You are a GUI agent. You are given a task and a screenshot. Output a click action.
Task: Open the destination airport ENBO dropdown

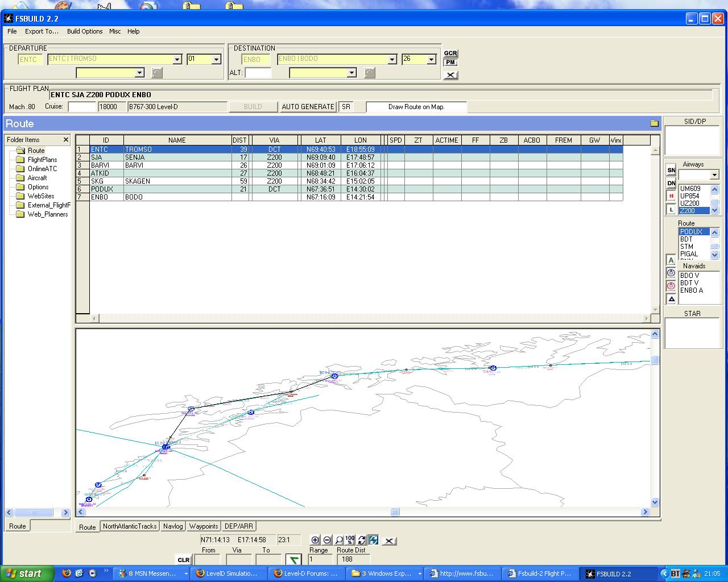coord(392,59)
